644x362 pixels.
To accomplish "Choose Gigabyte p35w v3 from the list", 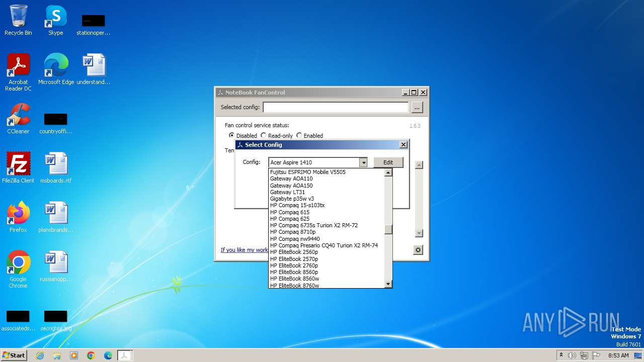I will click(x=327, y=199).
